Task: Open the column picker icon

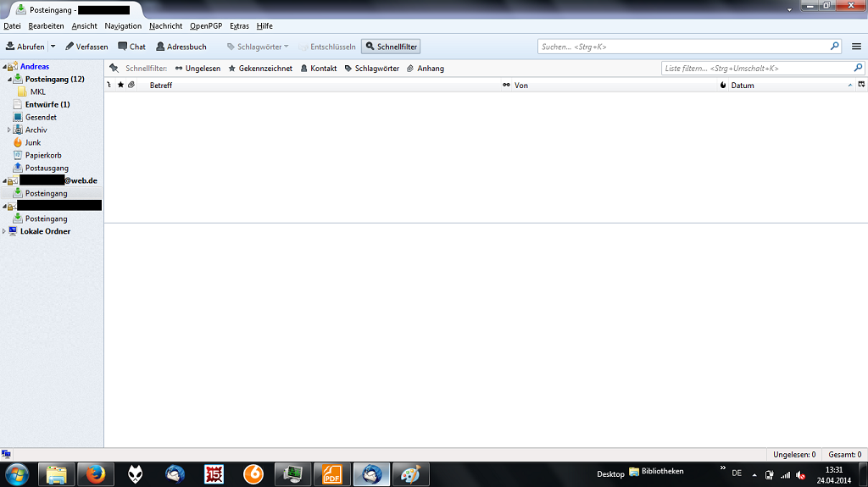Action: (x=861, y=85)
